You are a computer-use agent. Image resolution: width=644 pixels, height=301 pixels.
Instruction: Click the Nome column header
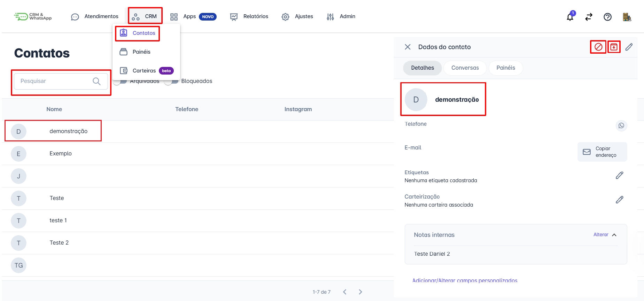54,109
